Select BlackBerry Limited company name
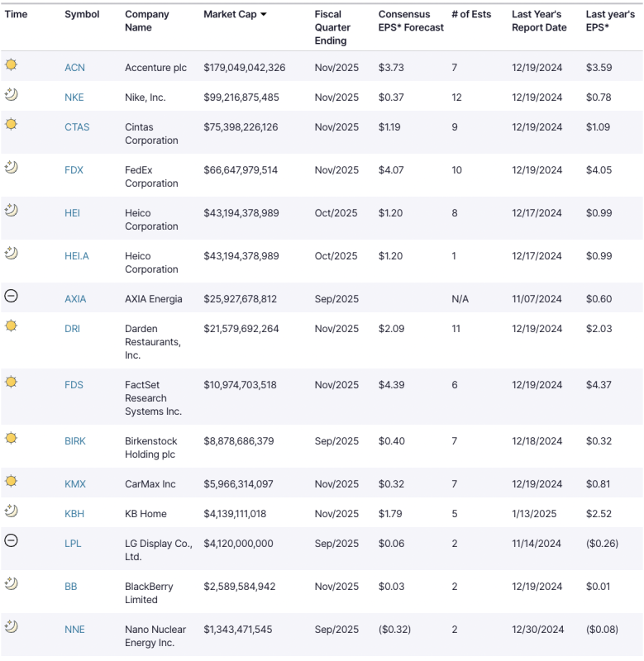Screen dimensions: 644x661 pos(149,593)
